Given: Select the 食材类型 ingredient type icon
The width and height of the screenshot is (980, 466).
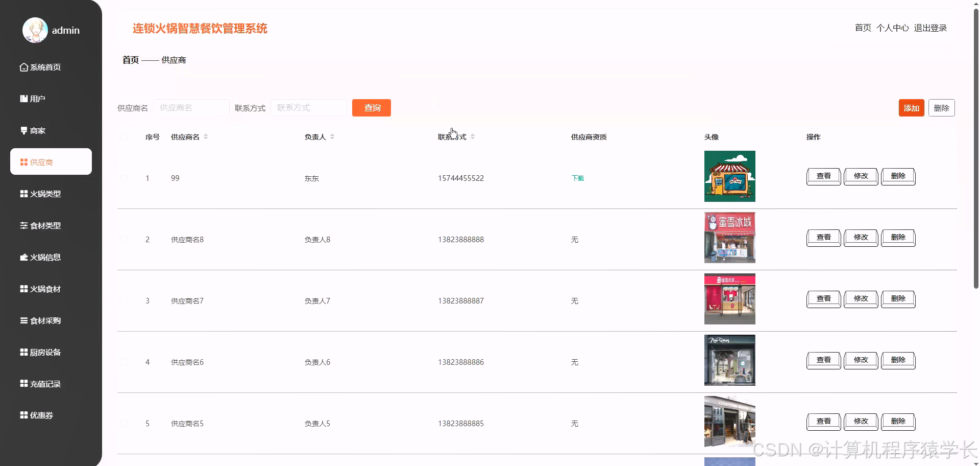Looking at the screenshot, I should (x=23, y=225).
